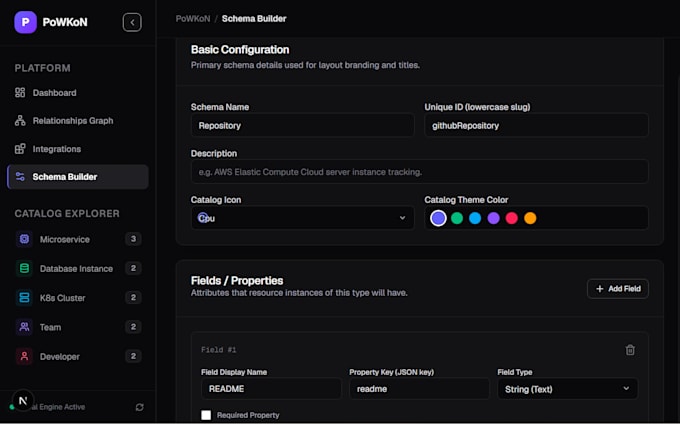This screenshot has height=424, width=680.
Task: Click the Field #1 label
Action: point(219,350)
